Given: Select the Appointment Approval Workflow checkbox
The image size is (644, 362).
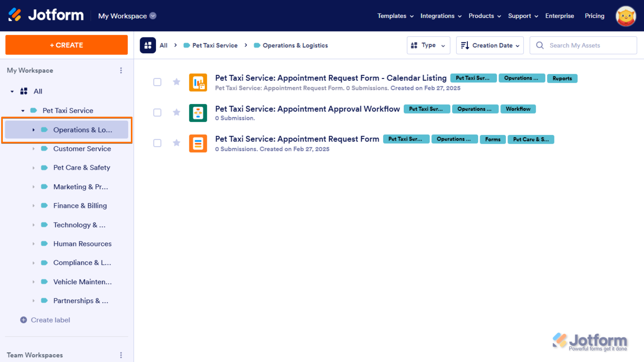Looking at the screenshot, I should coord(158,113).
